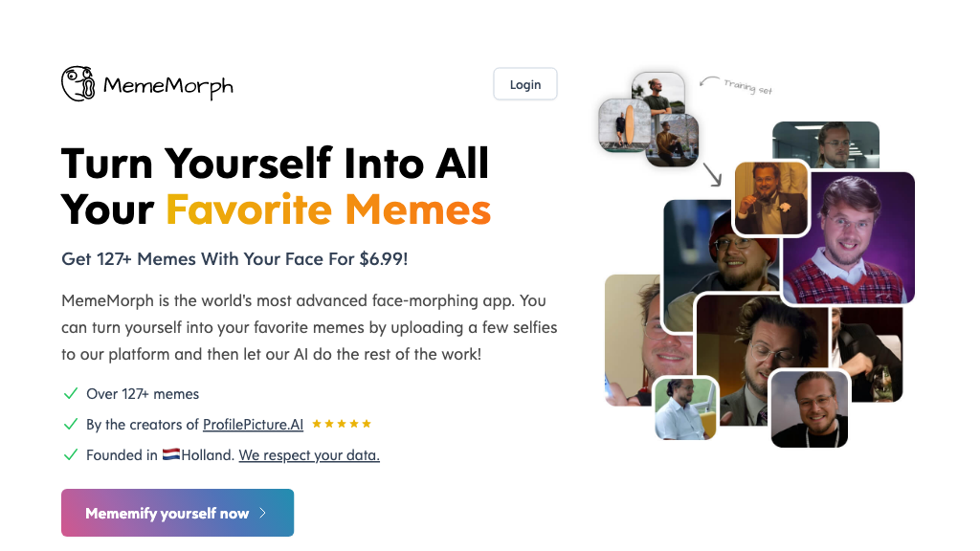Open the champagne toast meme thumbnail

point(771,198)
